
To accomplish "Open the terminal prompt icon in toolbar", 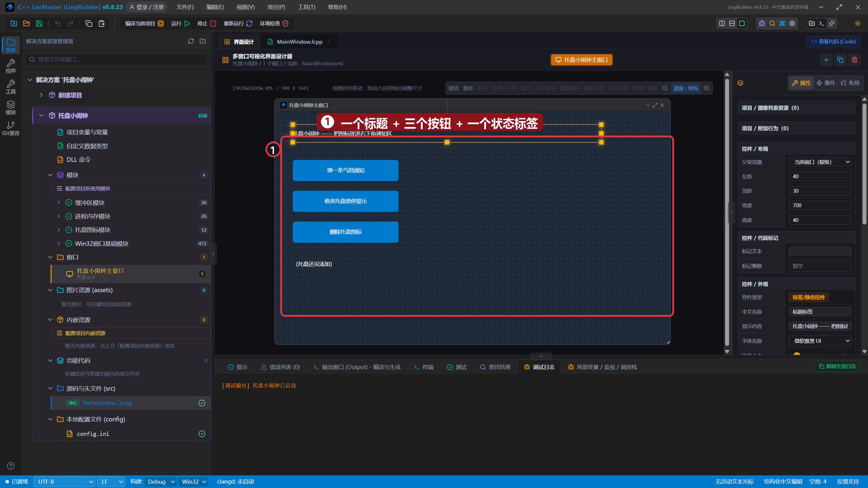I will tap(822, 23).
